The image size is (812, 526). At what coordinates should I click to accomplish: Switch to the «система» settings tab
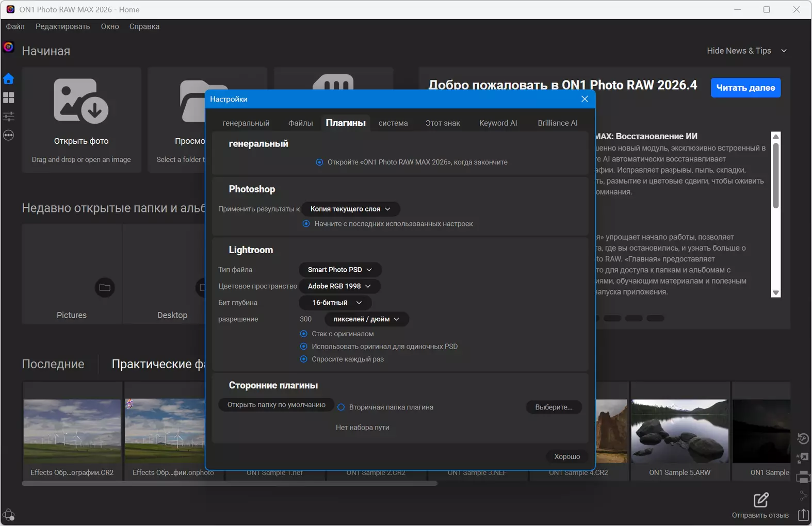click(393, 123)
